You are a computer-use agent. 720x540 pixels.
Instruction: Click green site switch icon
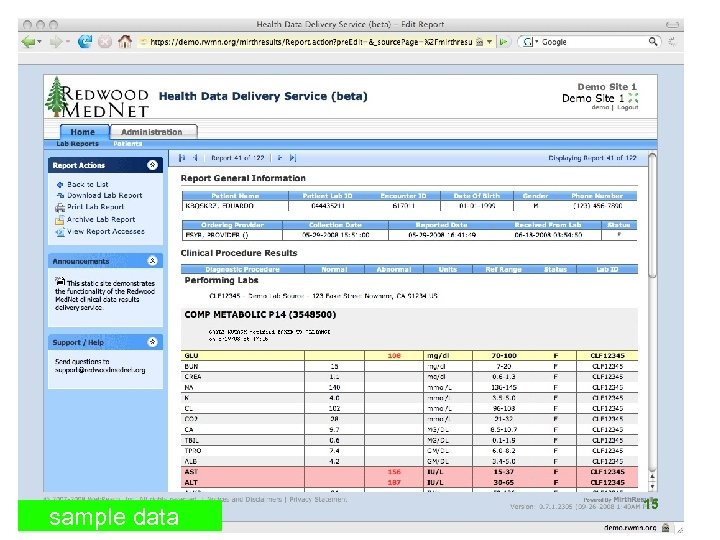click(x=633, y=98)
